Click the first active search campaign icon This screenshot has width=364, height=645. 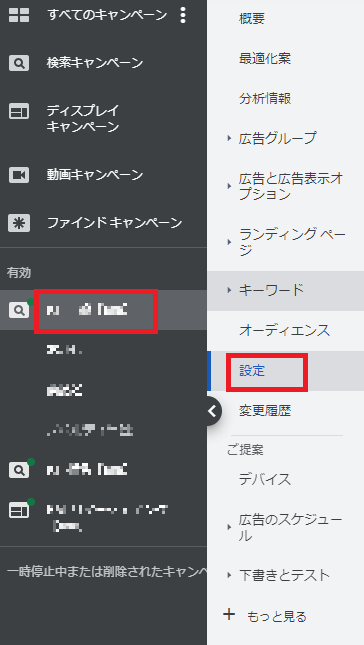[x=19, y=311]
